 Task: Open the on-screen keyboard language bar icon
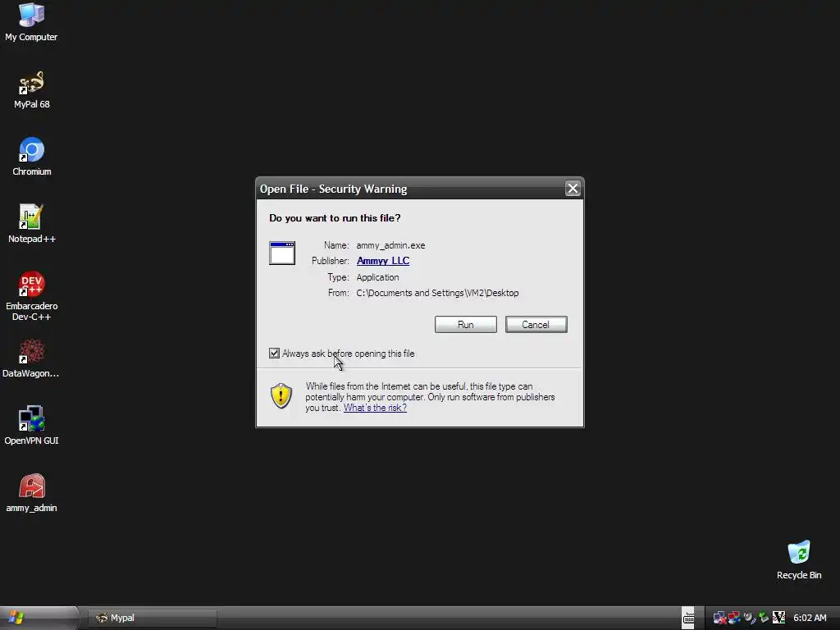[688, 619]
